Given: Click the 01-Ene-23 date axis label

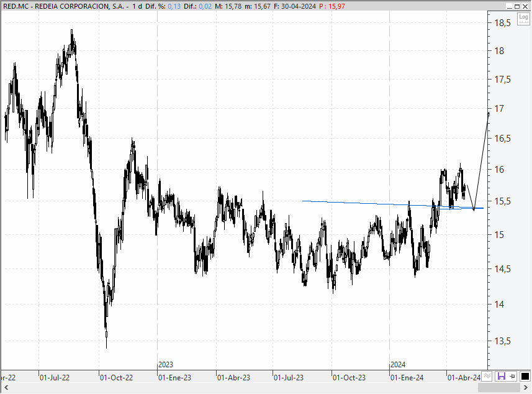Looking at the screenshot, I should [x=174, y=378].
